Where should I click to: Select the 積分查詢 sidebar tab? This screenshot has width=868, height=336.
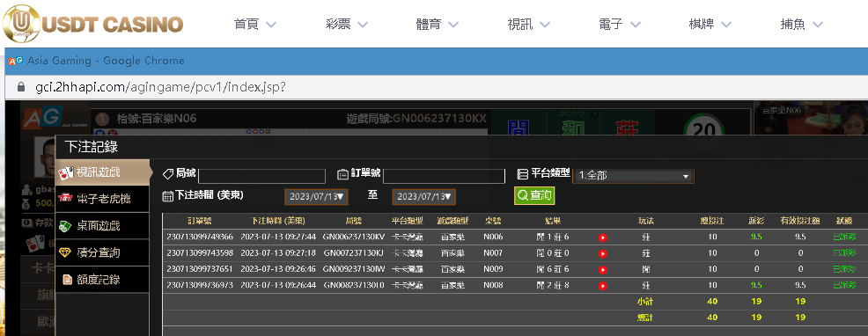pyautogui.click(x=103, y=252)
